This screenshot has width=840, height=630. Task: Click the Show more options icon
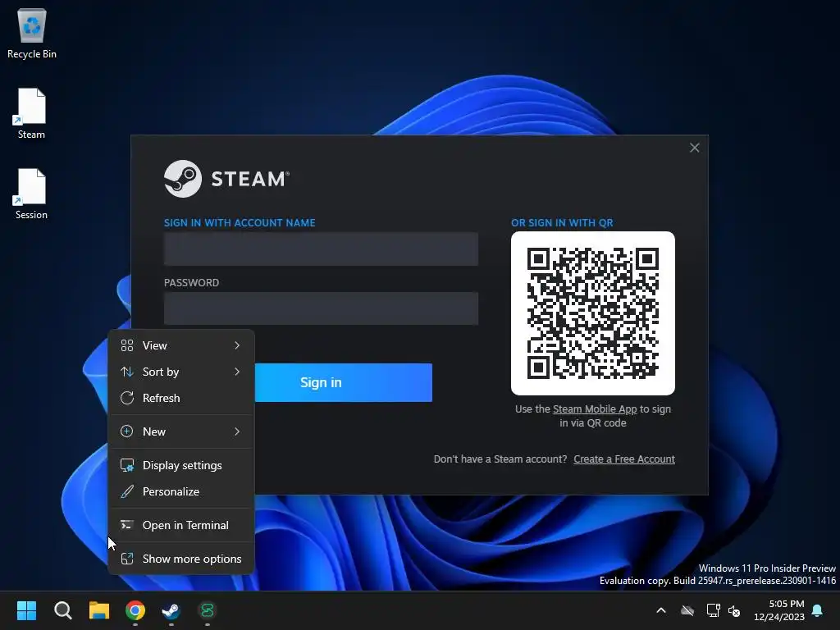127,559
